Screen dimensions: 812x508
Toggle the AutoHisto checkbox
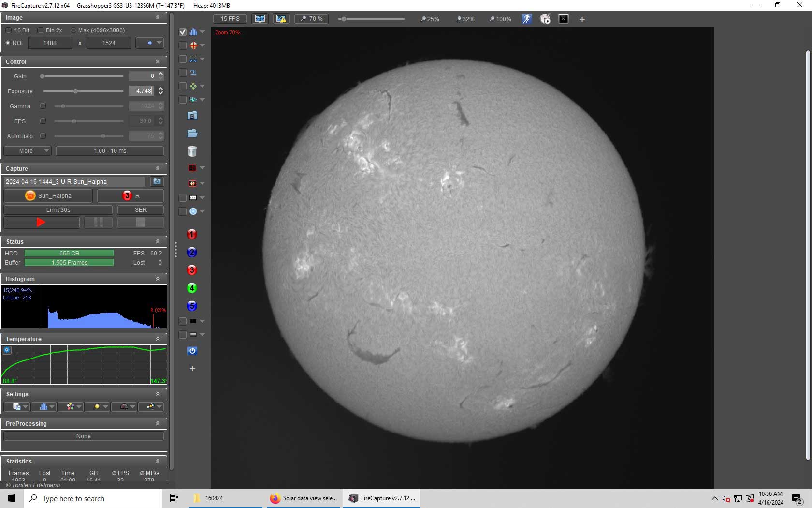click(43, 136)
